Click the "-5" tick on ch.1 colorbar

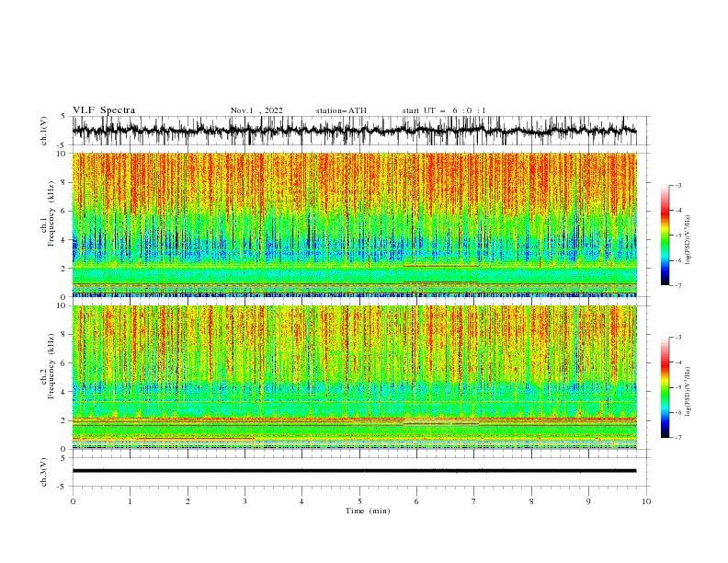(678, 236)
